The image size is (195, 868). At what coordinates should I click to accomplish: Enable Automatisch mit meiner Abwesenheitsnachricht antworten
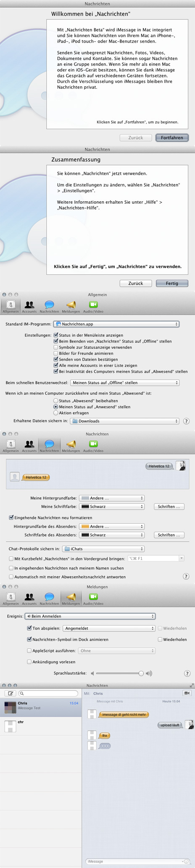click(11, 577)
